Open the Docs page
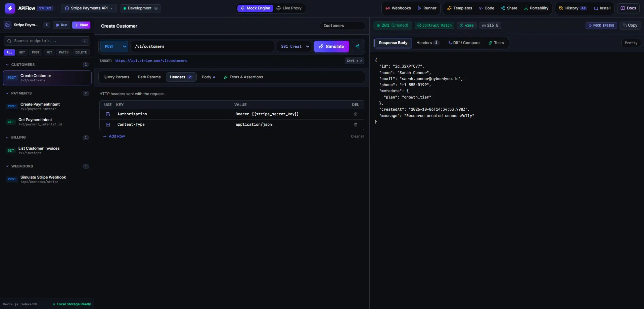Viewport: 644px width, 309px height. click(x=628, y=8)
